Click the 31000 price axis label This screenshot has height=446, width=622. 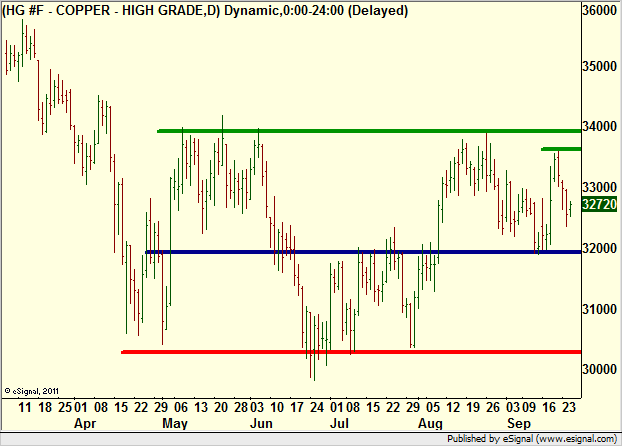[599, 309]
